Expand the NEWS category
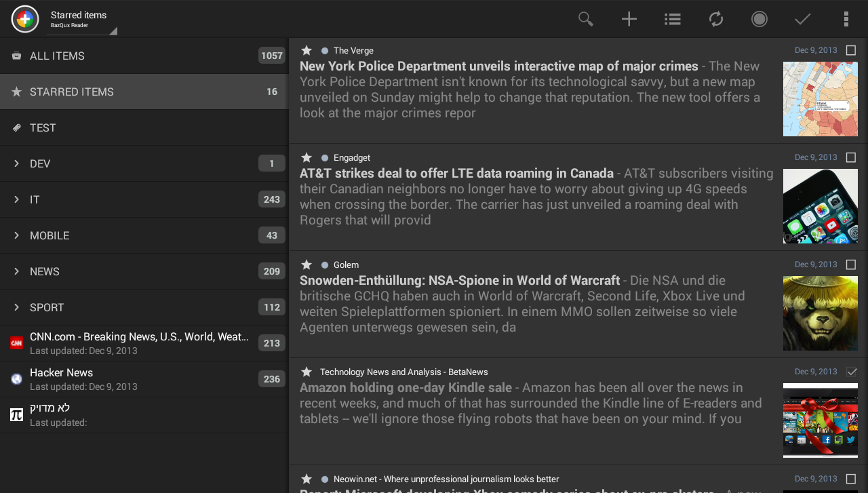Screen dimensions: 868x493 (x=16, y=271)
